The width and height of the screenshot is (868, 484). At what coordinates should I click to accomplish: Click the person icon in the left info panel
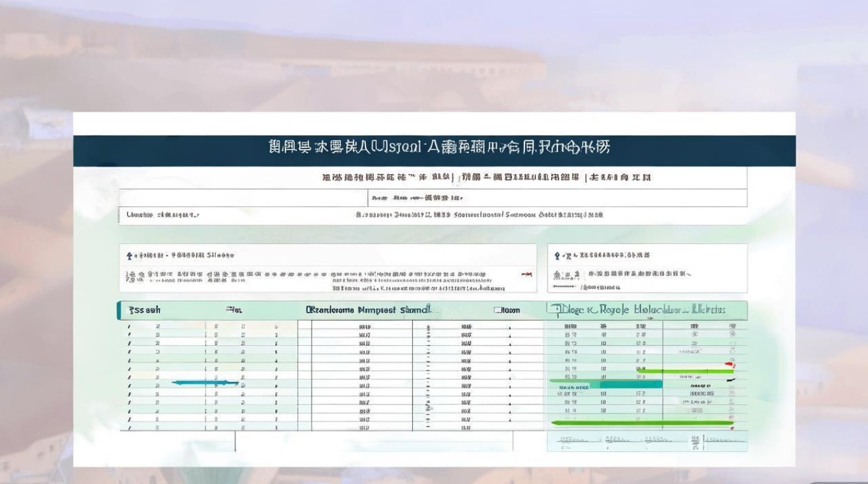[x=129, y=256]
